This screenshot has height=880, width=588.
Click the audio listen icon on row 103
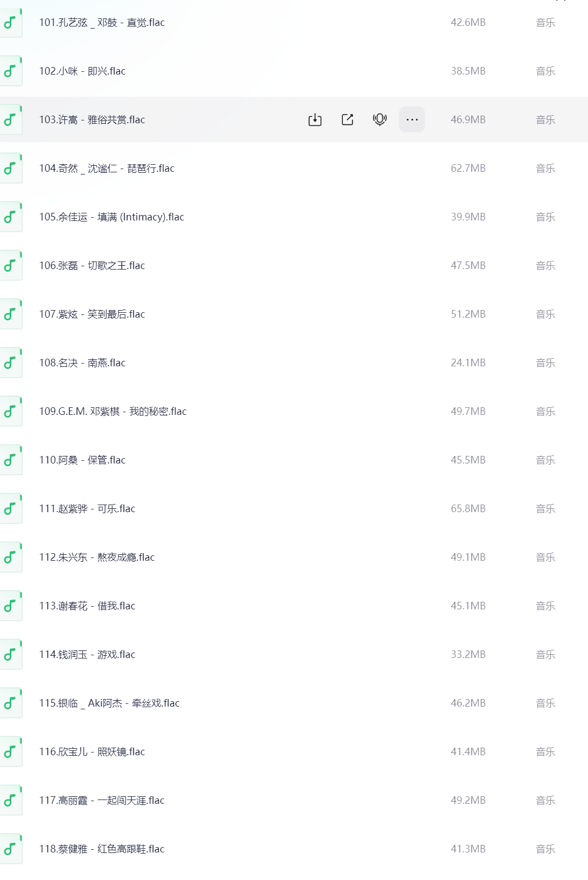pos(380,119)
